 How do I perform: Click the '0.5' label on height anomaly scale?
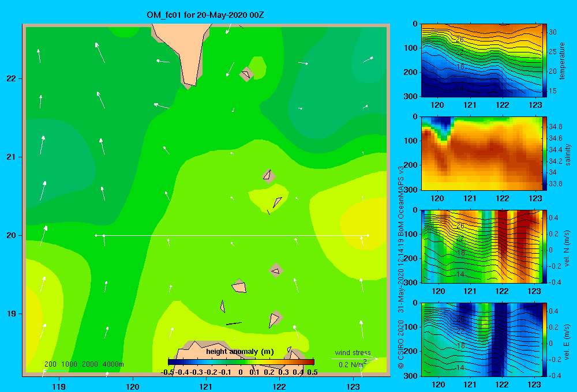point(312,372)
